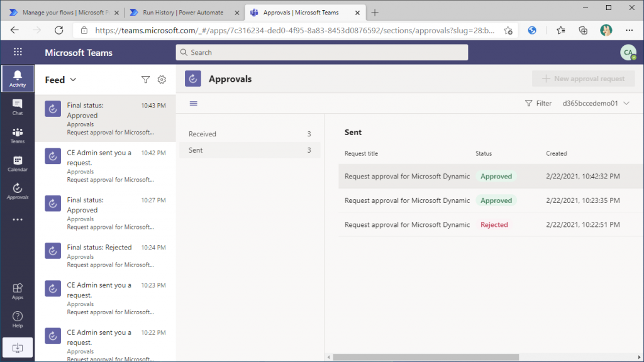
Task: Click the Request title column header
Action: point(361,153)
